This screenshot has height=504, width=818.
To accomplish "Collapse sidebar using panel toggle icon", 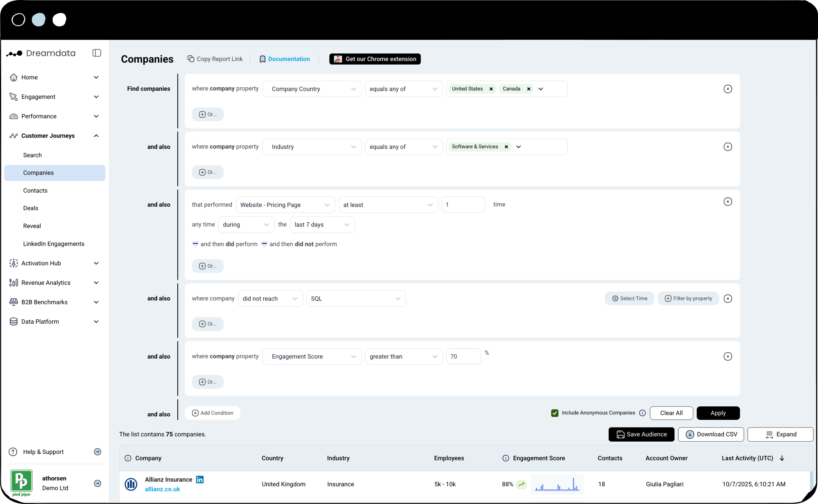I will [x=97, y=53].
